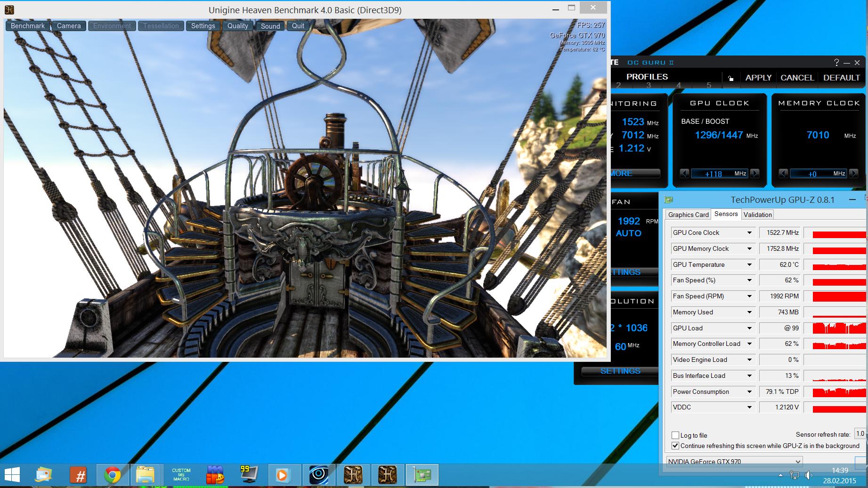Select OC Guru profile 3
The height and width of the screenshot is (488, 868).
tap(649, 85)
